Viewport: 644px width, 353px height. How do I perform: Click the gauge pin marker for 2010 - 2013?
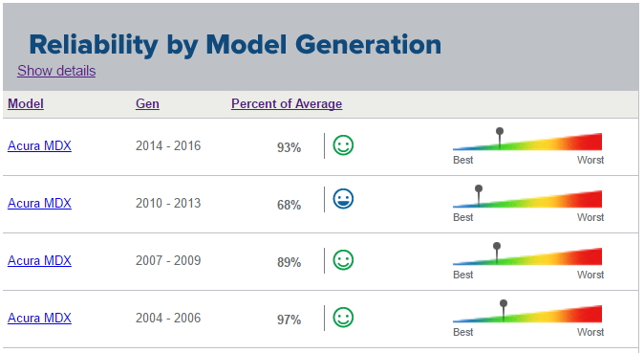(x=479, y=194)
